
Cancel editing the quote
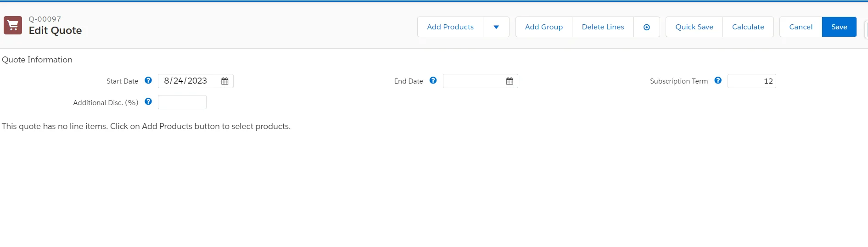pyautogui.click(x=801, y=27)
